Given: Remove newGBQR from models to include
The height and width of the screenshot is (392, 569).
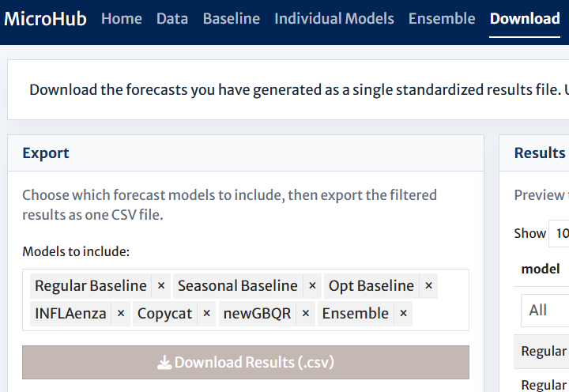Looking at the screenshot, I should (x=306, y=314).
